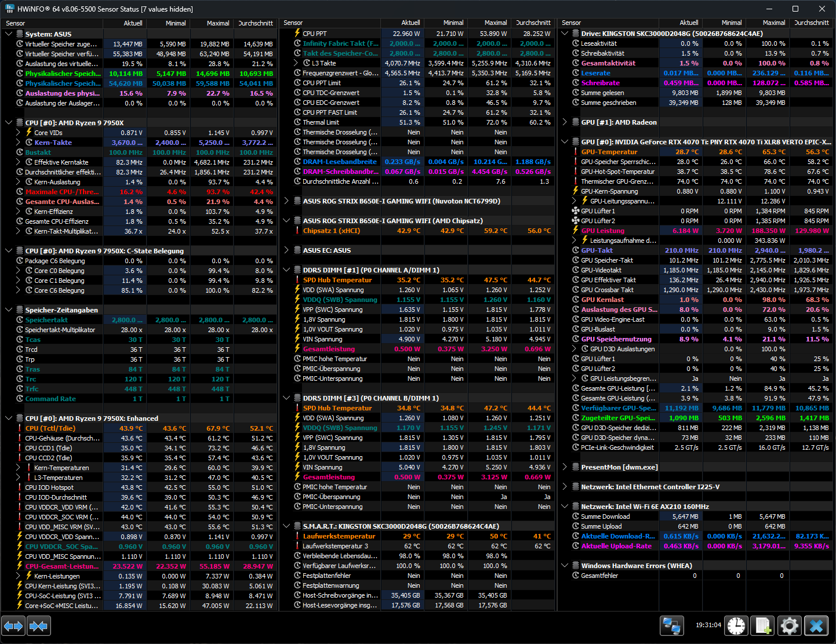Expand the GPU [#1]: AMD Radeon group
The width and height of the screenshot is (836, 644).
click(x=565, y=122)
